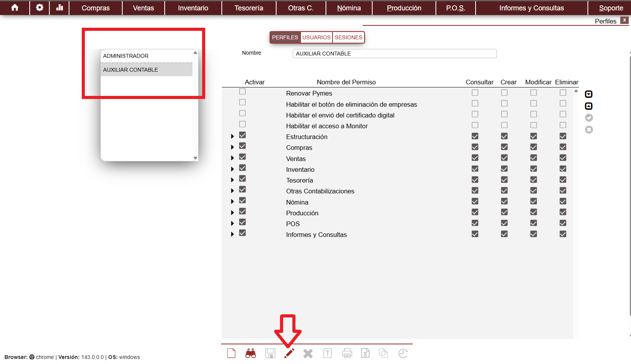Click the expand-all down arrow box icon

coord(589,94)
